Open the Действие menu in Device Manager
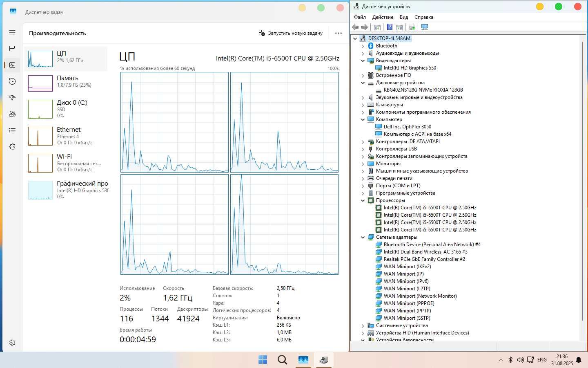Image resolution: width=588 pixels, height=368 pixels. click(x=383, y=17)
